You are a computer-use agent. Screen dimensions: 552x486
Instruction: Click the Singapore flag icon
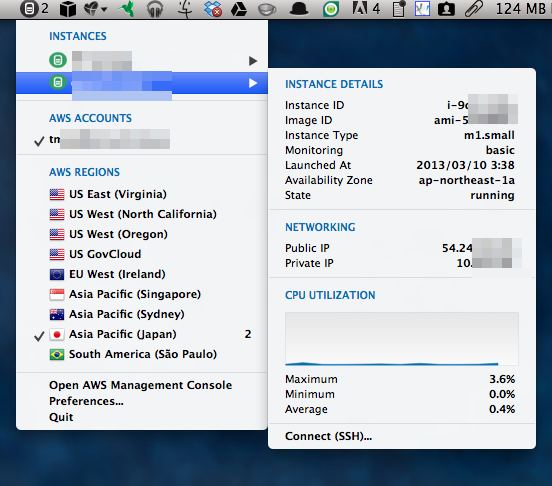(x=57, y=294)
